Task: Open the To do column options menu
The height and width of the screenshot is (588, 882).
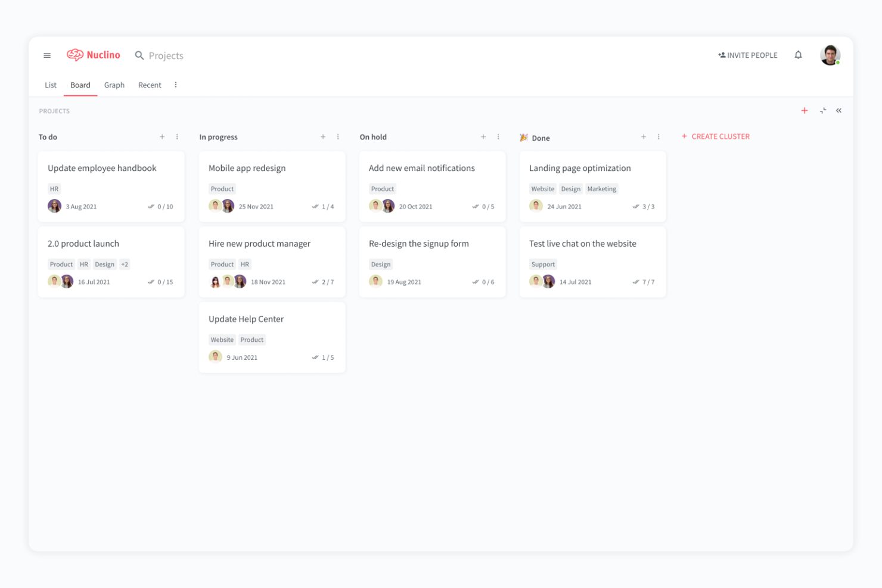Action: coord(176,136)
